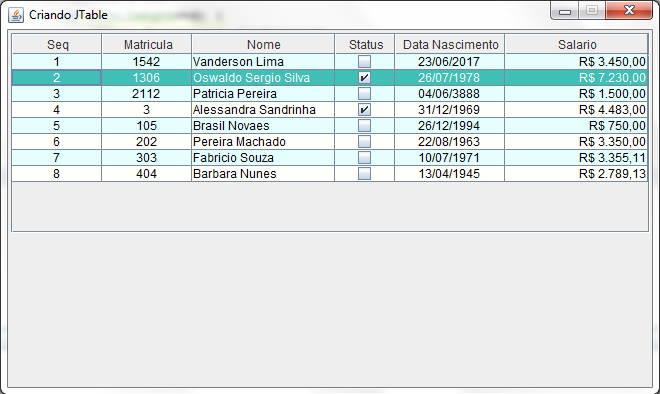The height and width of the screenshot is (394, 660).
Task: Click the Matricula column header
Action: pyautogui.click(x=147, y=44)
